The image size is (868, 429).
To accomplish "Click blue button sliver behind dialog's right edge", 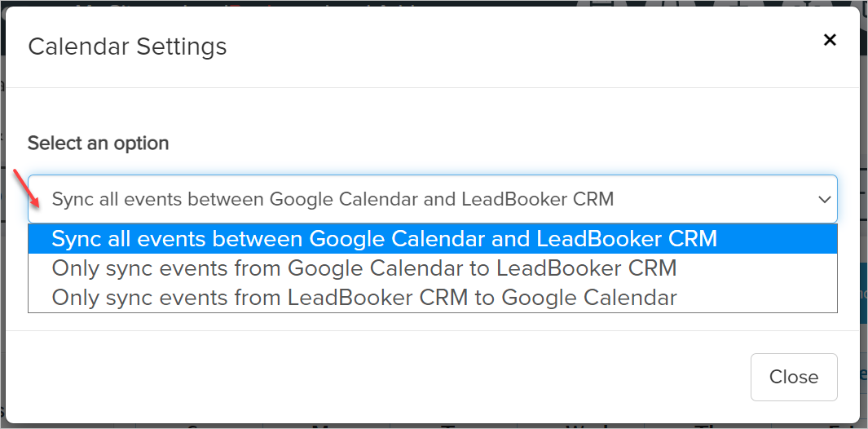I will point(863,294).
